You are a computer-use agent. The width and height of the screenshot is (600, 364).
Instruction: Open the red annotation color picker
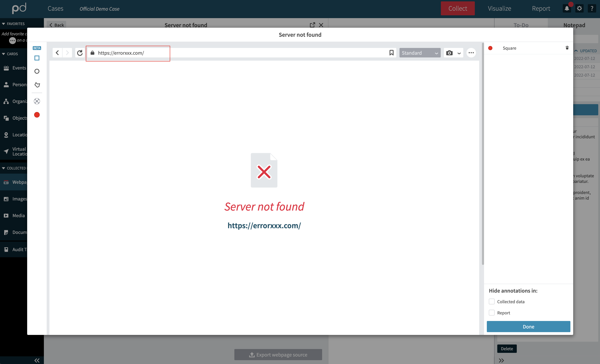click(37, 115)
